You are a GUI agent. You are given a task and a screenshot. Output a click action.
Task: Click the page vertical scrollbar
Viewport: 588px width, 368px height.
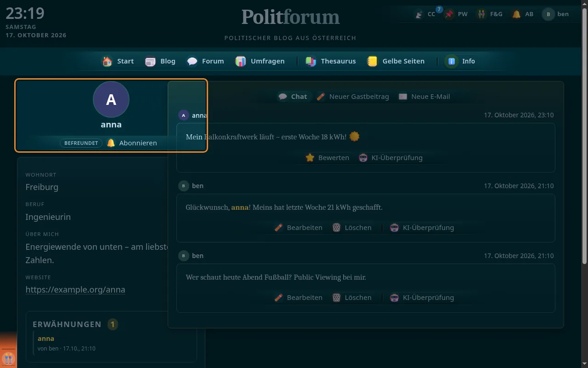pyautogui.click(x=585, y=136)
